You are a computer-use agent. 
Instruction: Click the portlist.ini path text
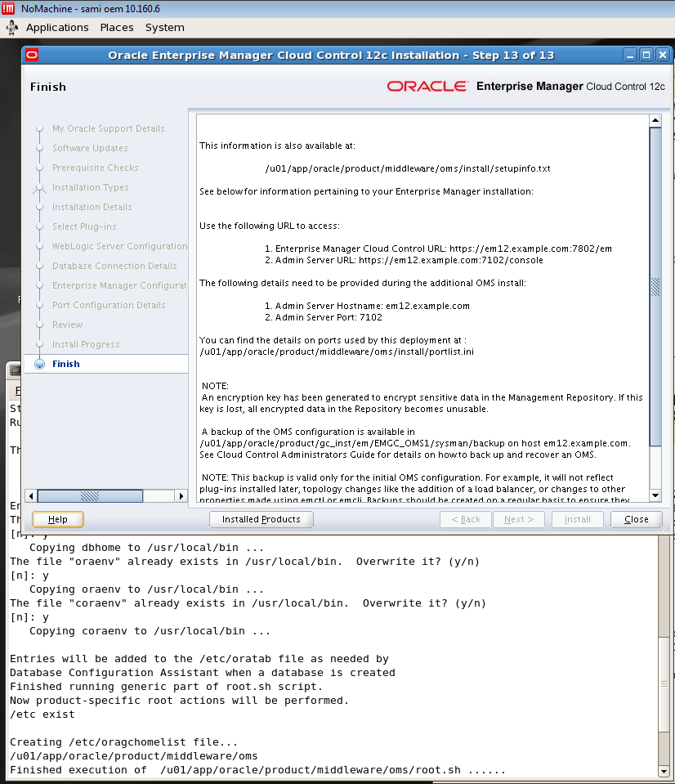pyautogui.click(x=337, y=352)
